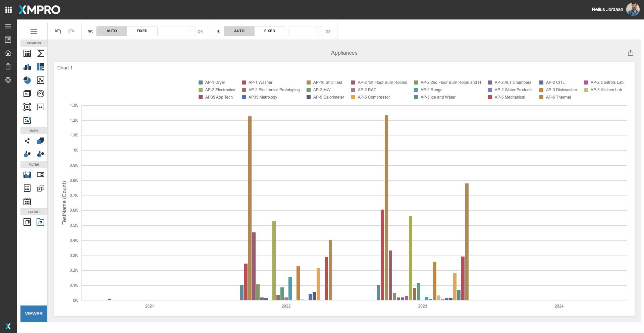Choose the Range Filter tool

[27, 175]
